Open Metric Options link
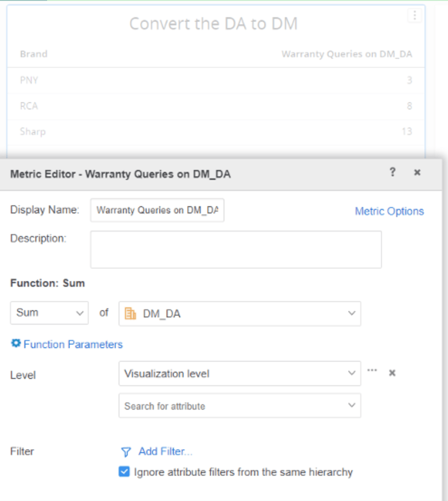 (389, 211)
